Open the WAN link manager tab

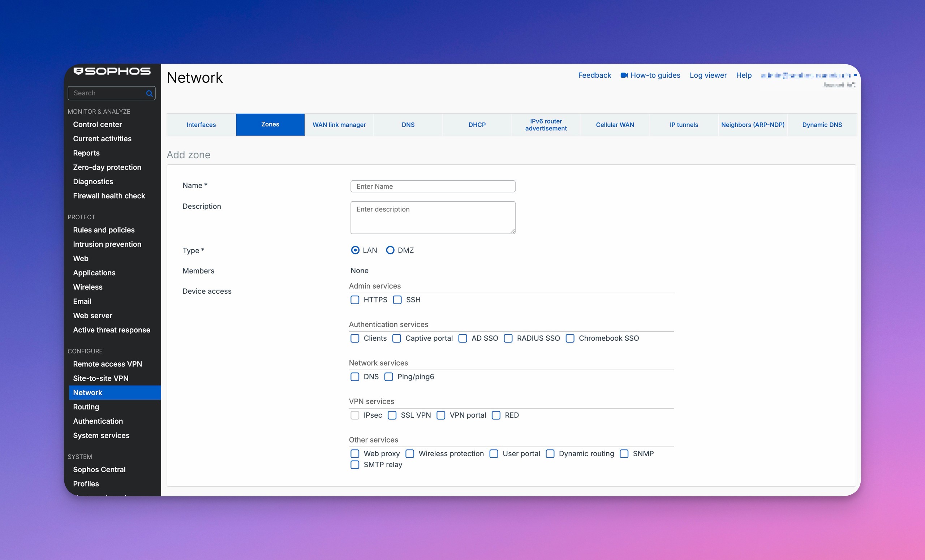point(339,125)
